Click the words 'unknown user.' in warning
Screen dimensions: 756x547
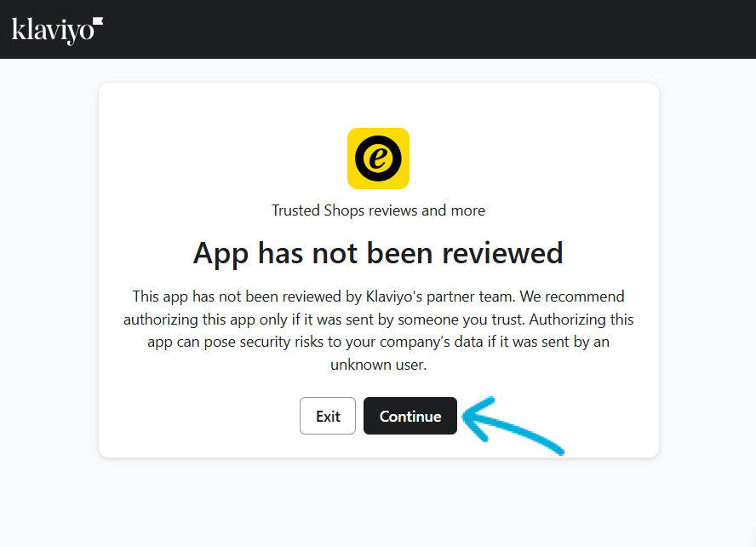379,365
